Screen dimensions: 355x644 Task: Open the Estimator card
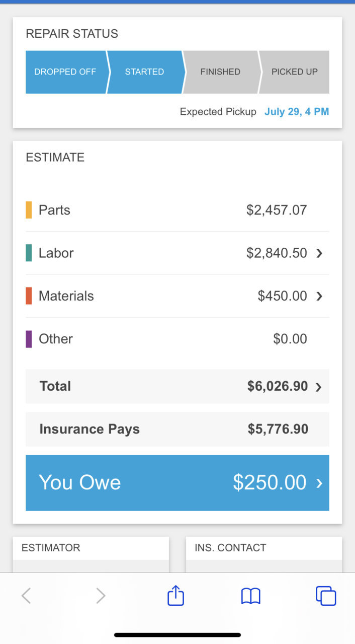[x=91, y=554]
